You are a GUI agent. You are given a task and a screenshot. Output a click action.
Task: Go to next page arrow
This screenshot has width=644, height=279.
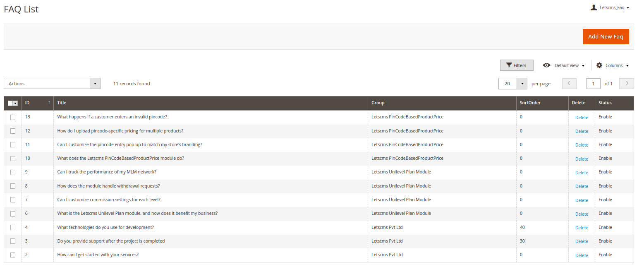pyautogui.click(x=626, y=84)
